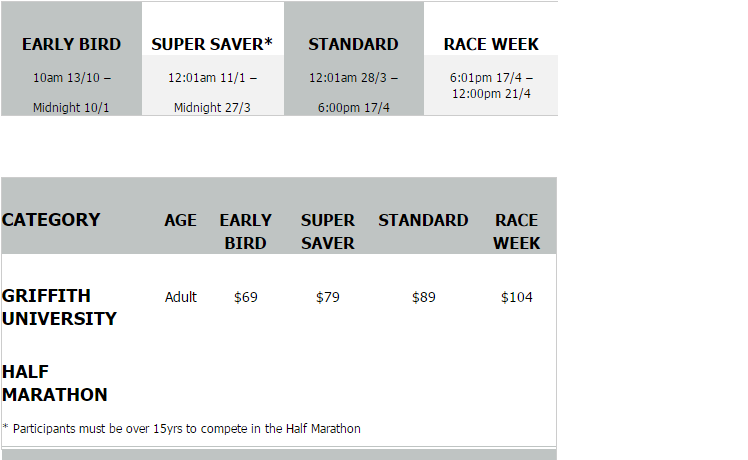Select the Adult age cell
Screen dimensions: 748x460
pos(181,297)
